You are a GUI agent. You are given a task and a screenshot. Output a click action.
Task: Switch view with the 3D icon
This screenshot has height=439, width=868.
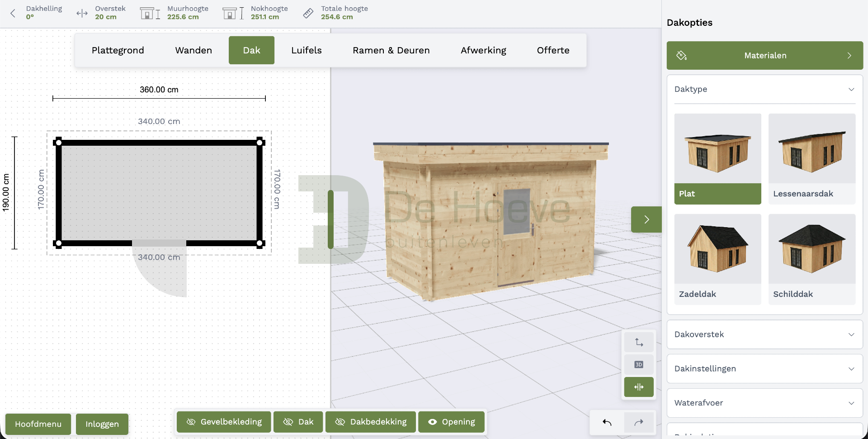[639, 364]
